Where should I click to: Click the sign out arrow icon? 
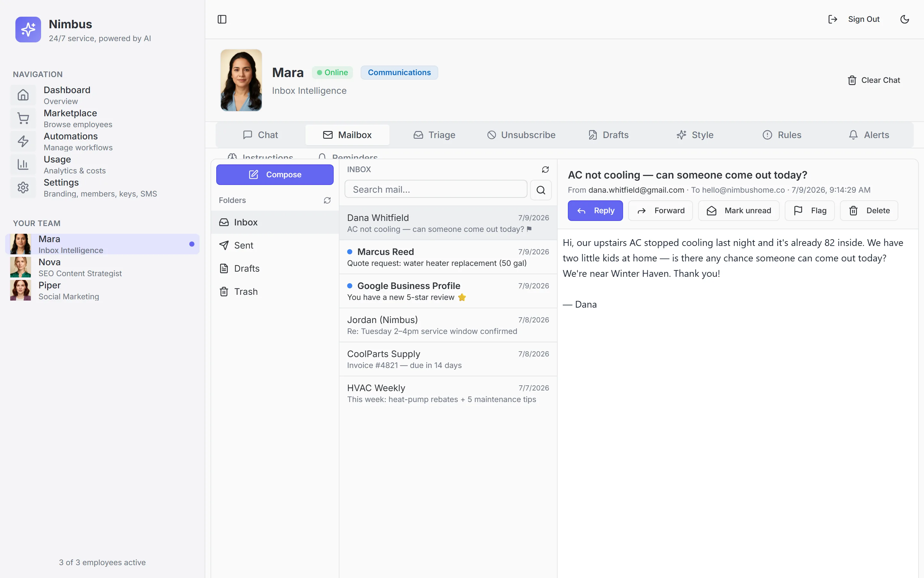click(833, 19)
